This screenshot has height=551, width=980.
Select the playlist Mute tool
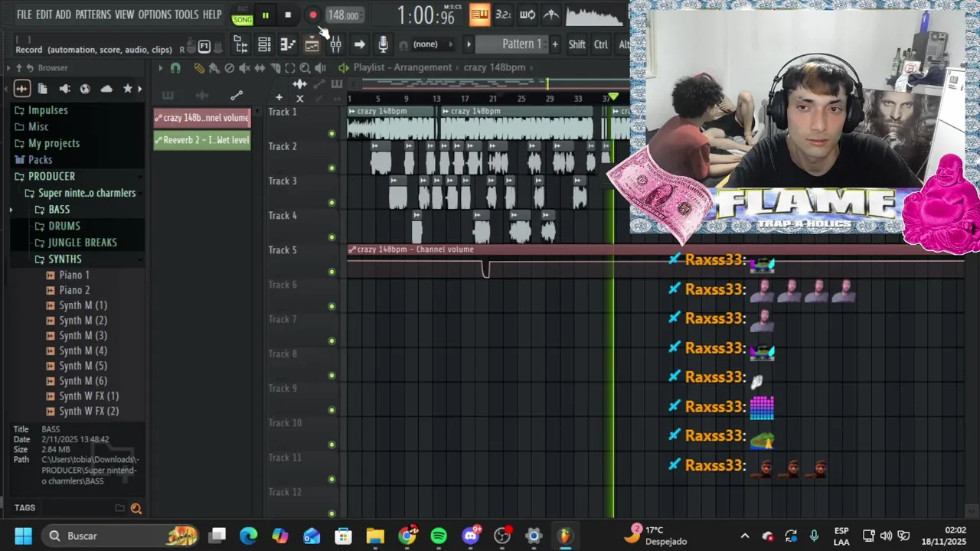244,68
